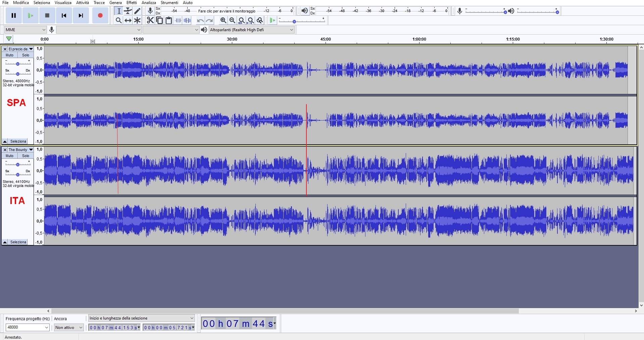Viewport: 644px width, 340px height.
Task: Select the Time Shift tool
Action: point(128,20)
